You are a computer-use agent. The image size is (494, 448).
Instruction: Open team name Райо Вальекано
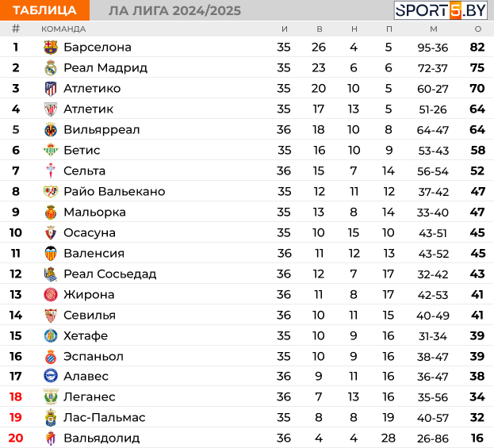(x=114, y=192)
